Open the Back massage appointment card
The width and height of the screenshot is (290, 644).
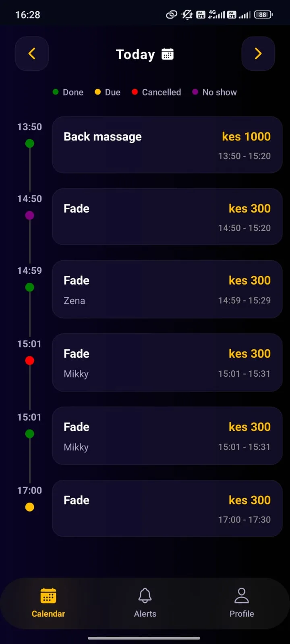tap(167, 145)
